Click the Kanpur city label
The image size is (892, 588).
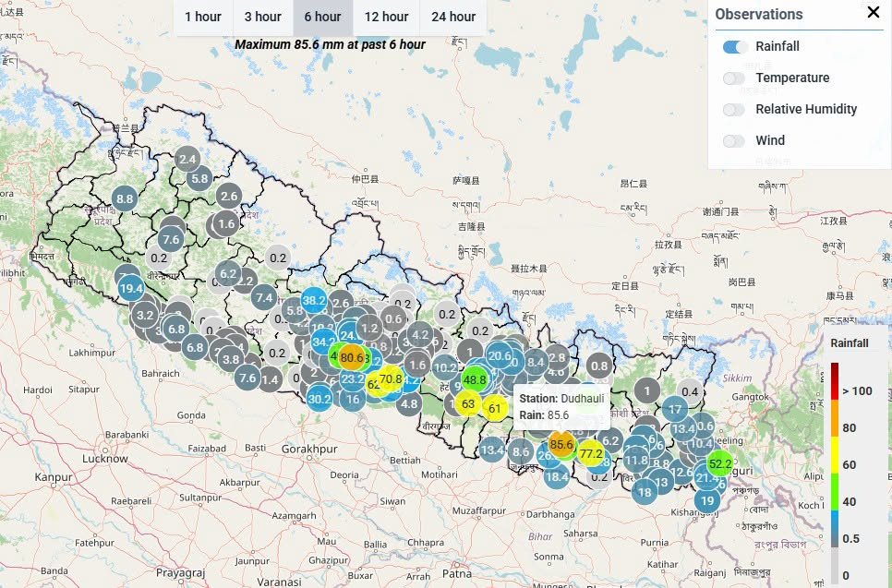54,477
